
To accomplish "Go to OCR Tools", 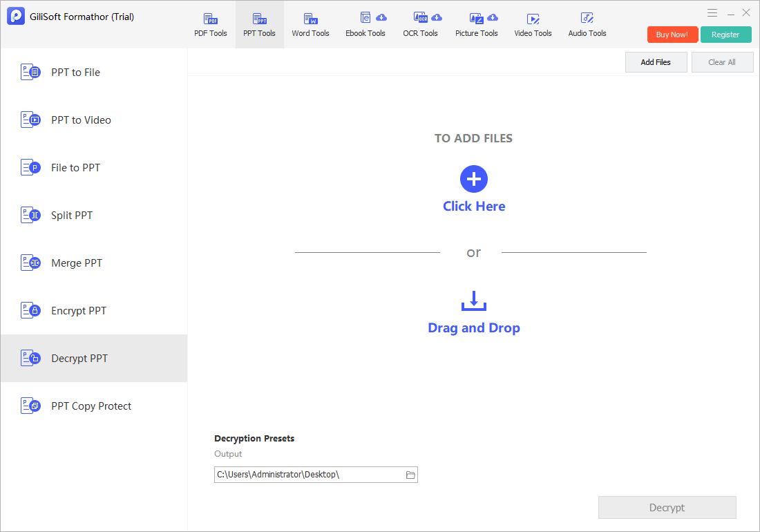I will pos(420,25).
